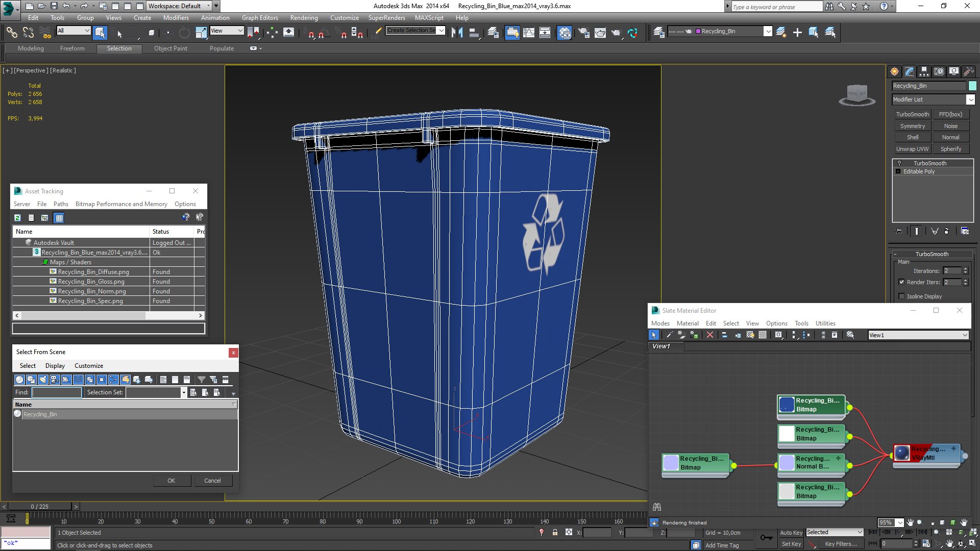Click the timeline frame slider 0 / 225
Screen dimensions: 980x551
coord(40,507)
